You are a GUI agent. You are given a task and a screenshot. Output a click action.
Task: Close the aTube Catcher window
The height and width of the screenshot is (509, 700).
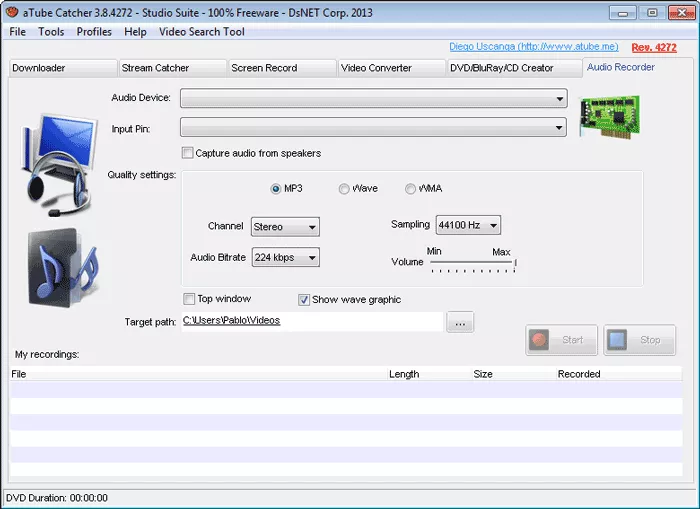[681, 13]
